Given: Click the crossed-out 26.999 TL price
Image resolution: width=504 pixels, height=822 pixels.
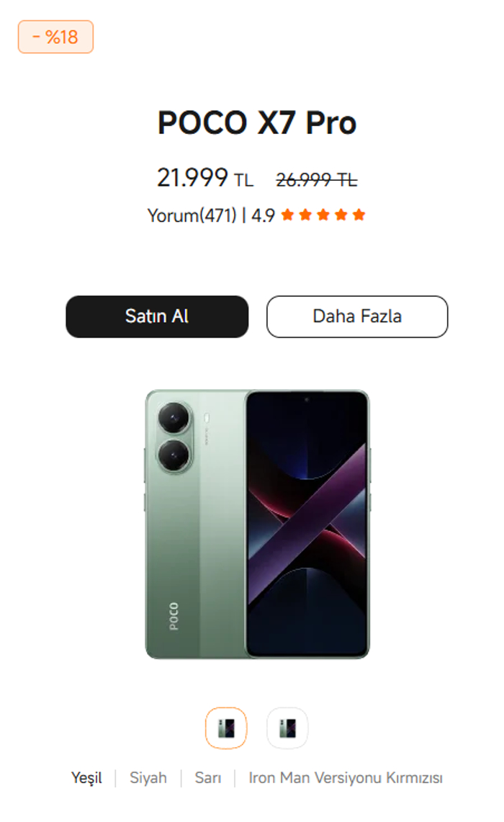Looking at the screenshot, I should [317, 180].
